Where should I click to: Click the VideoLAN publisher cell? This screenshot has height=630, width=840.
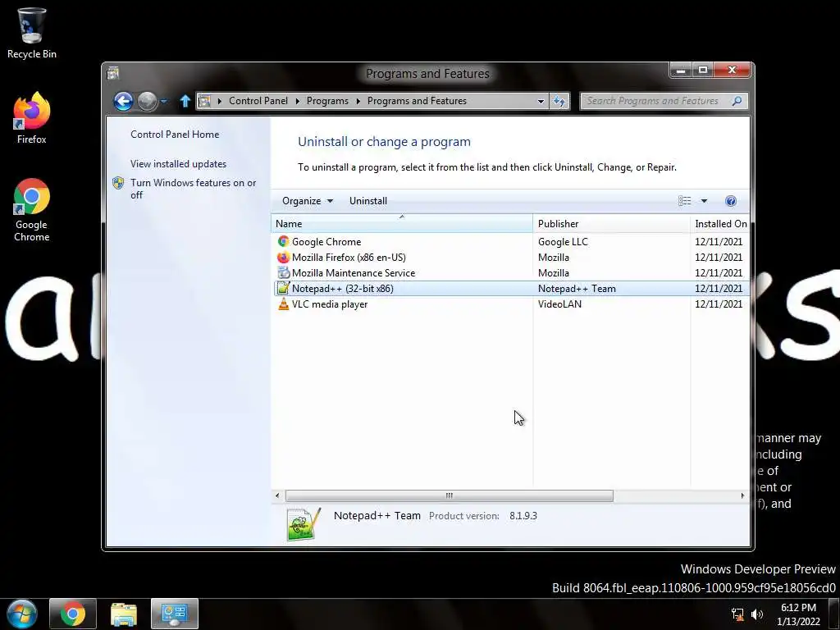pyautogui.click(x=559, y=304)
